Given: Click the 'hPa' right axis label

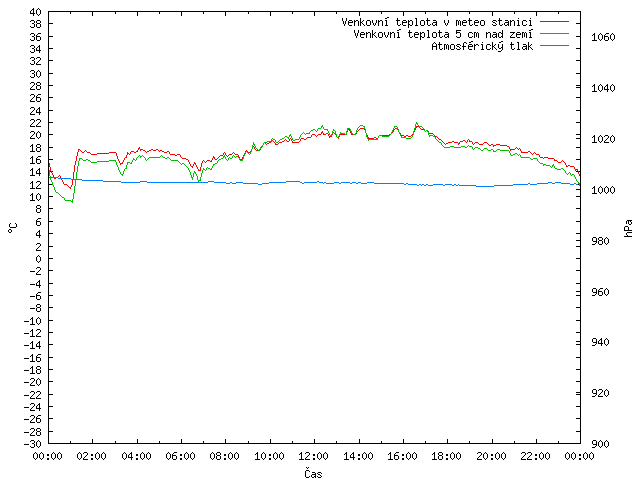Looking at the screenshot, I should 628,228.
